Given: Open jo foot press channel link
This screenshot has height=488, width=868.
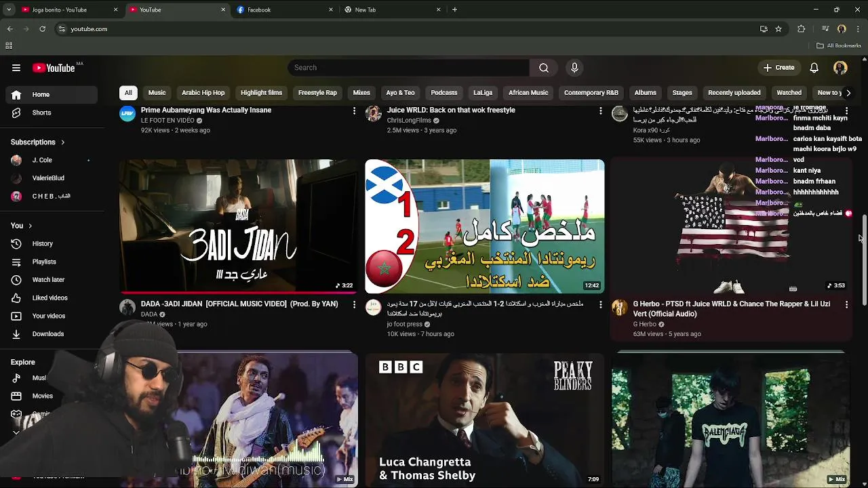Looking at the screenshot, I should coord(405,325).
